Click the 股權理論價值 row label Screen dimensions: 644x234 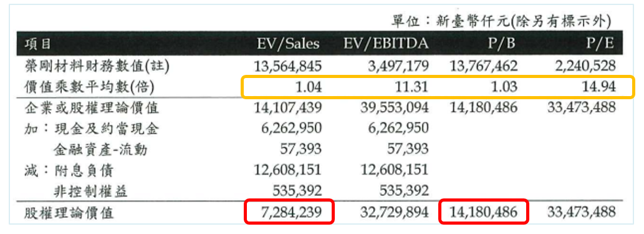(69, 213)
